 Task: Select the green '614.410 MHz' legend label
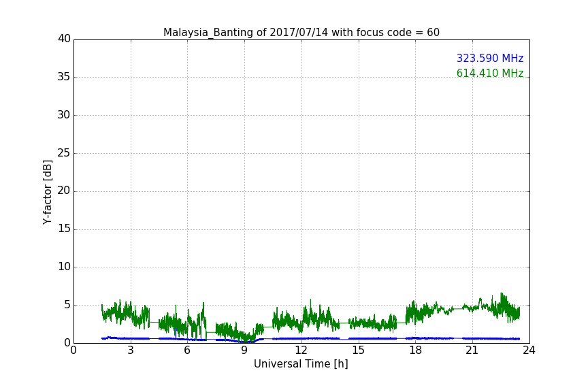coord(490,73)
